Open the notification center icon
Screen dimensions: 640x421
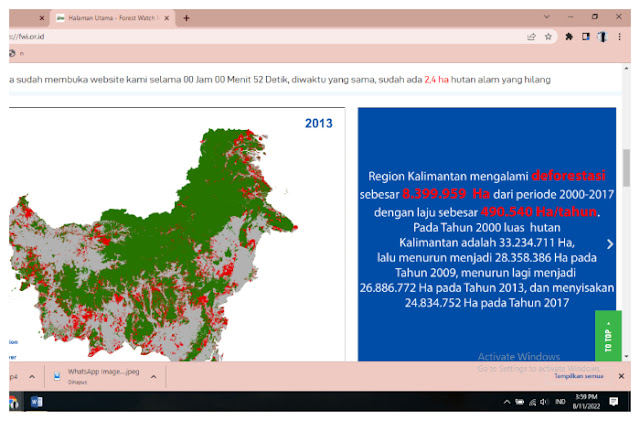(613, 402)
